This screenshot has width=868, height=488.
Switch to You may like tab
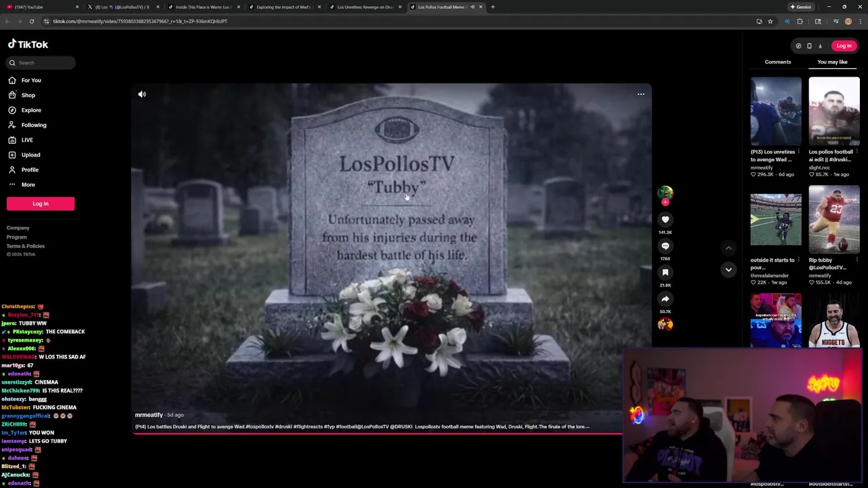[832, 62]
